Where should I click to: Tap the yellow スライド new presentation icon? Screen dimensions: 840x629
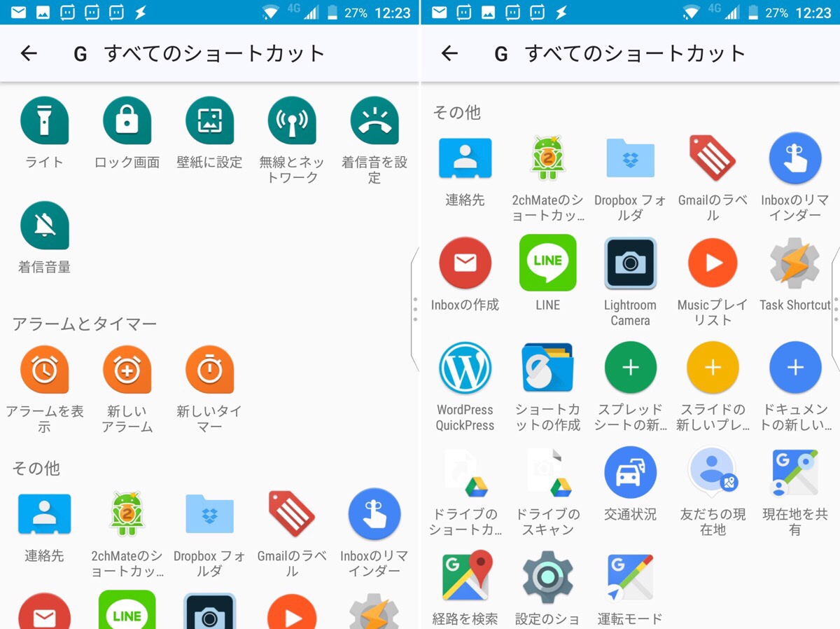713,368
